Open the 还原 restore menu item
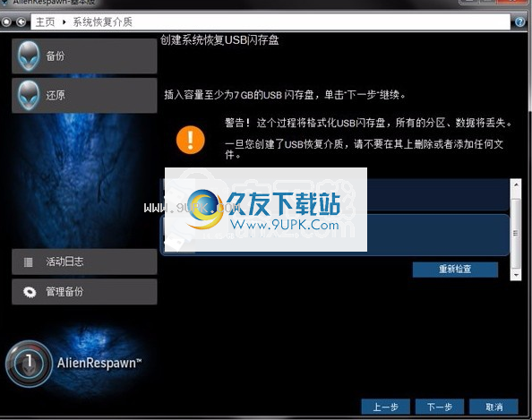Screen dimensions: 532x420 coord(84,95)
